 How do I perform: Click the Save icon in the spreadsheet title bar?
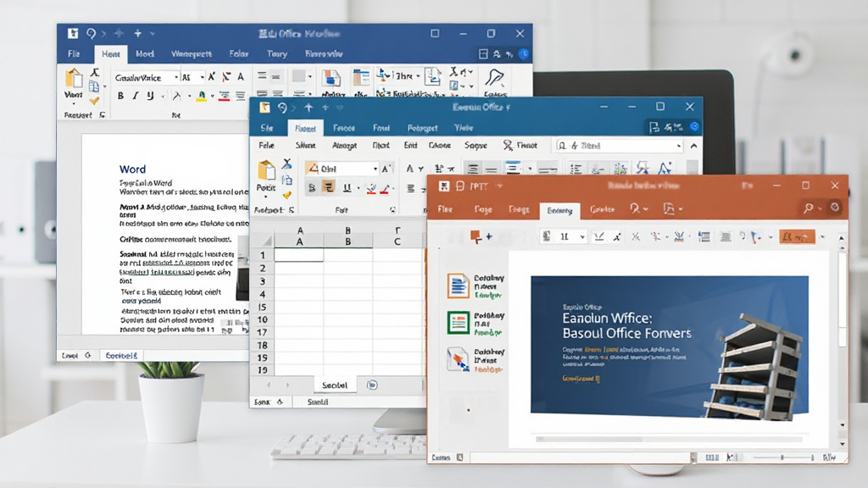point(264,108)
